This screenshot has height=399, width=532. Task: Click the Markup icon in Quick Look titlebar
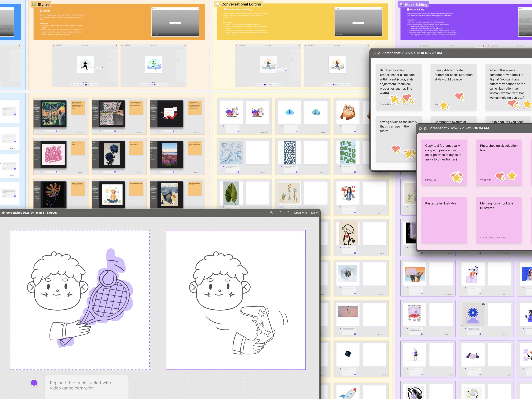[271, 213]
